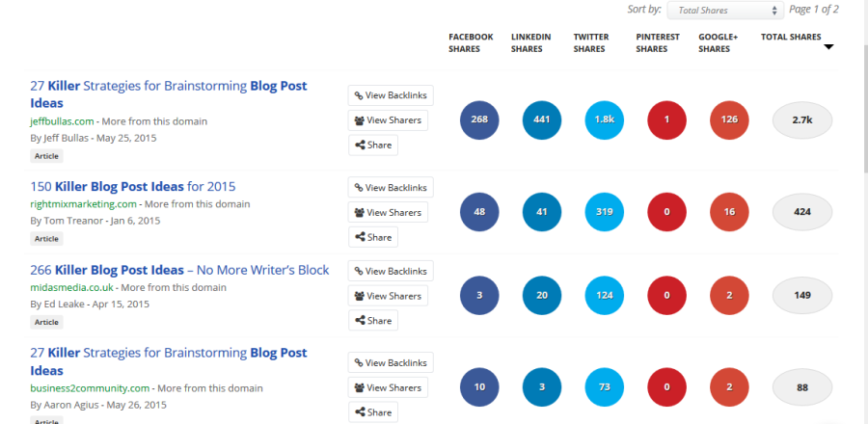Click the Article tag under Tom Treanor
Image resolution: width=868 pixels, height=424 pixels.
(x=46, y=239)
